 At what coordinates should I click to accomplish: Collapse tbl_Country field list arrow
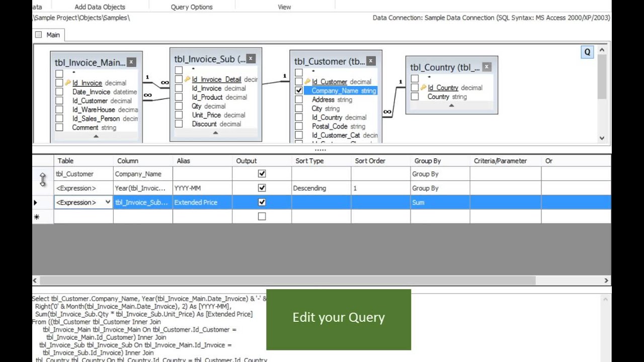(x=451, y=106)
